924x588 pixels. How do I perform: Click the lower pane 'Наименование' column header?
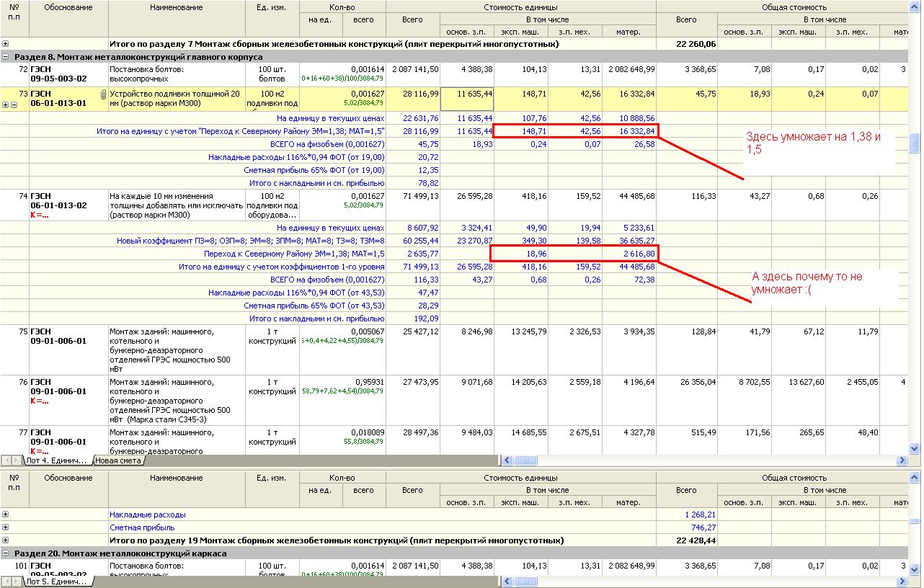pos(177,490)
